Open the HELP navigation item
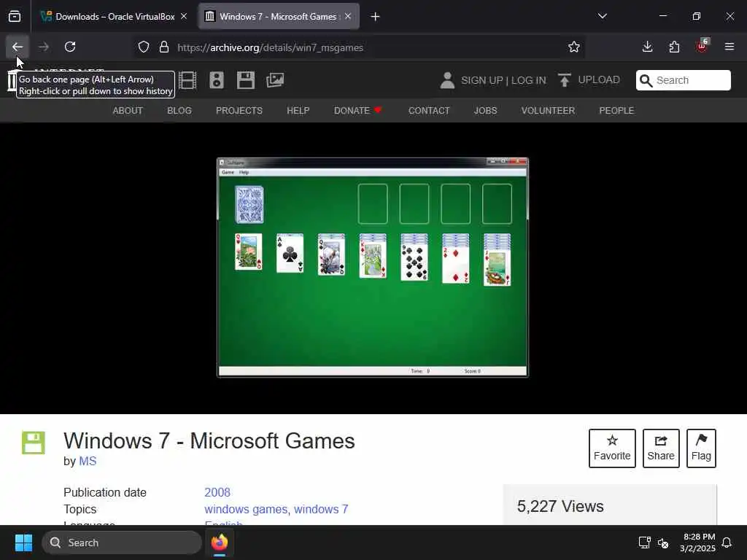This screenshot has height=560, width=747. (298, 111)
